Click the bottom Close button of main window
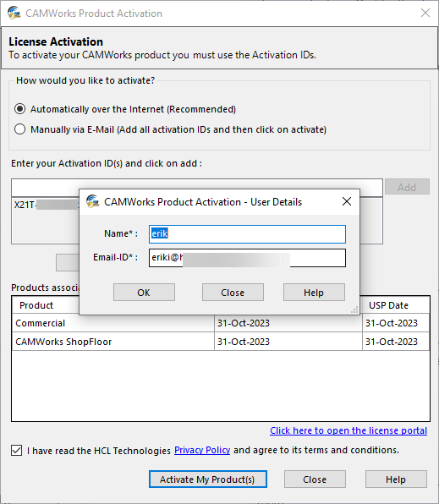 (x=315, y=479)
